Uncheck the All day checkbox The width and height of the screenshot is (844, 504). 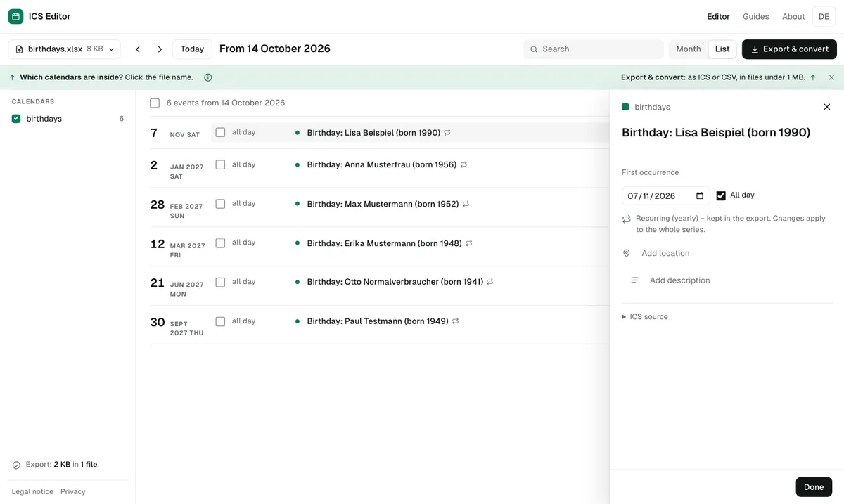(721, 195)
